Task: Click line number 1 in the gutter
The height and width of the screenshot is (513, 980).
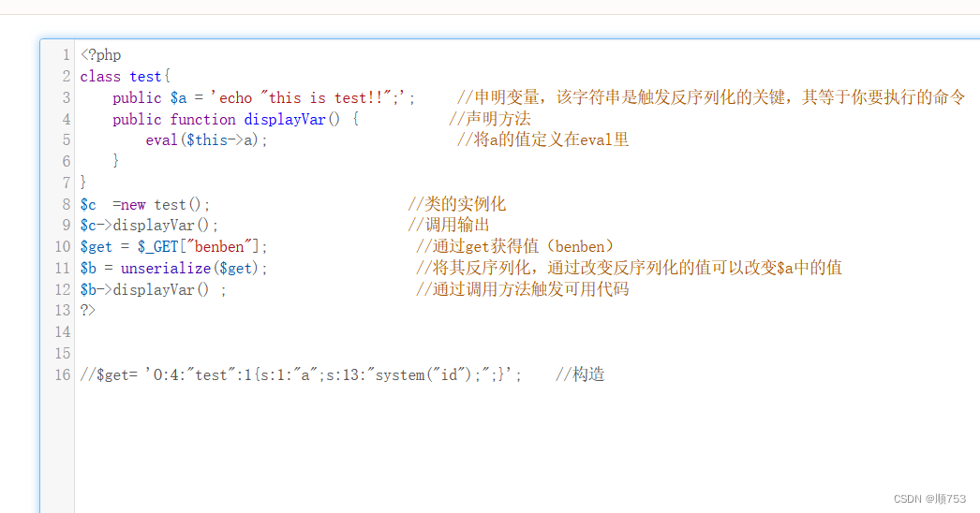Action: (67, 55)
